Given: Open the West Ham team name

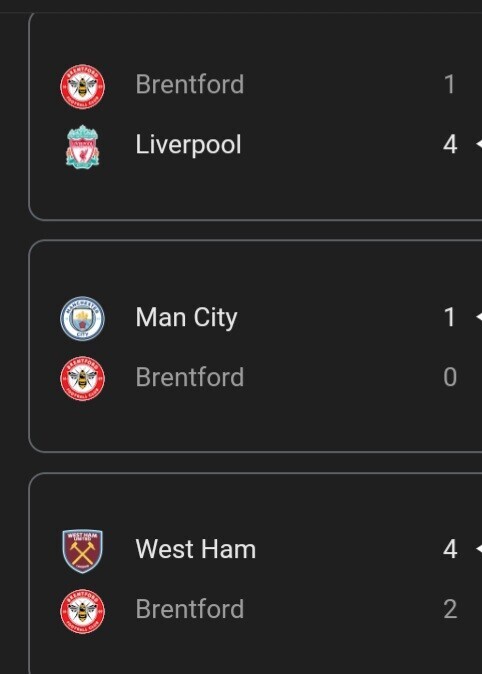Looking at the screenshot, I should (x=196, y=549).
